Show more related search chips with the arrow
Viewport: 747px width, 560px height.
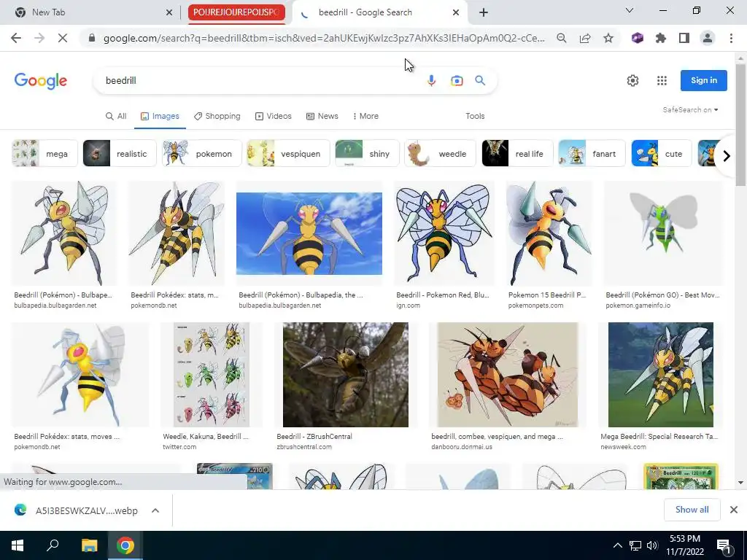pos(727,156)
